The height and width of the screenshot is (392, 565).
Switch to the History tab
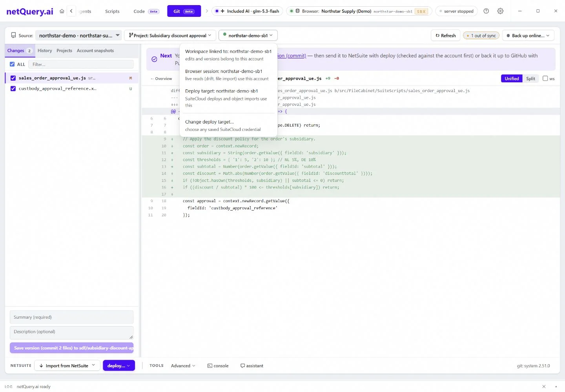tap(45, 51)
